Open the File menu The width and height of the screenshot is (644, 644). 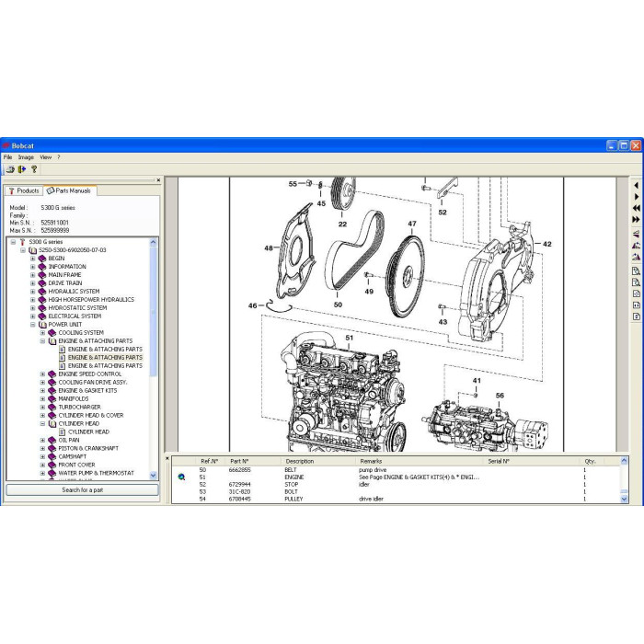click(7, 157)
